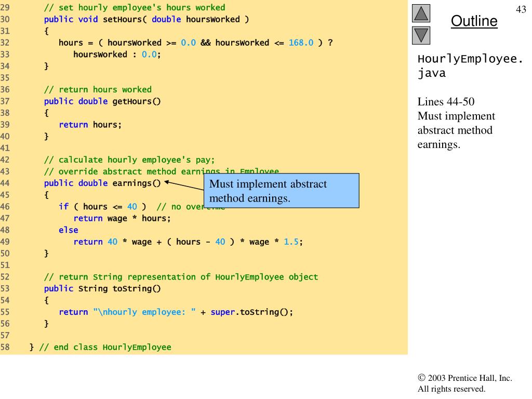Viewport: 532px width, 399px height.
Task: Click the 'return hours;' statement
Action: (90, 125)
